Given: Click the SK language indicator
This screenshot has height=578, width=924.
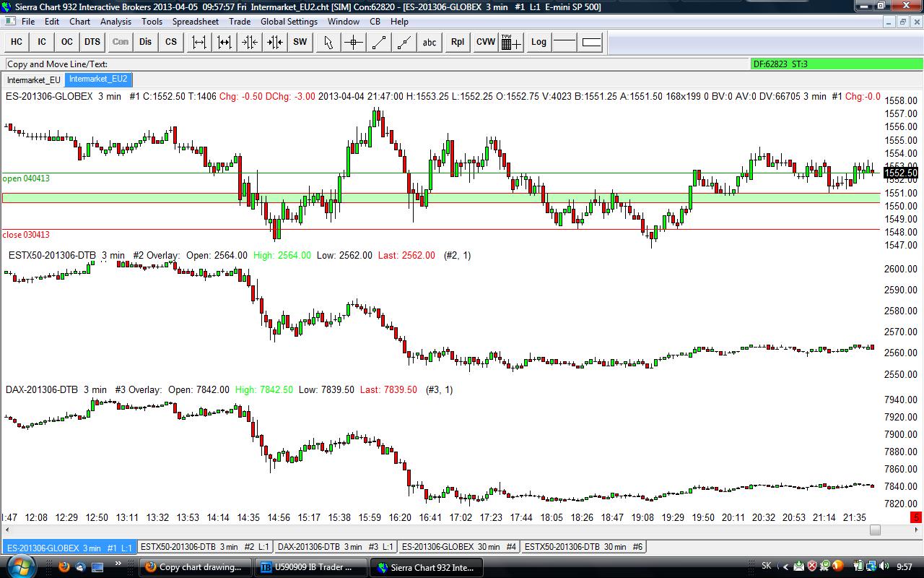Looking at the screenshot, I should click(767, 566).
